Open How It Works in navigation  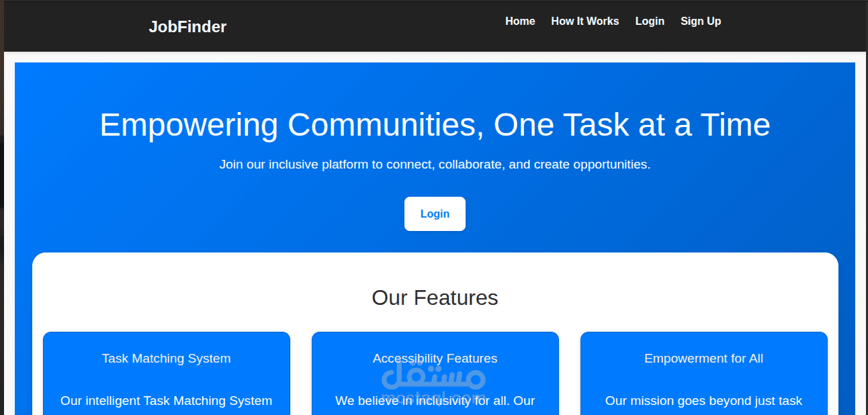(x=584, y=21)
